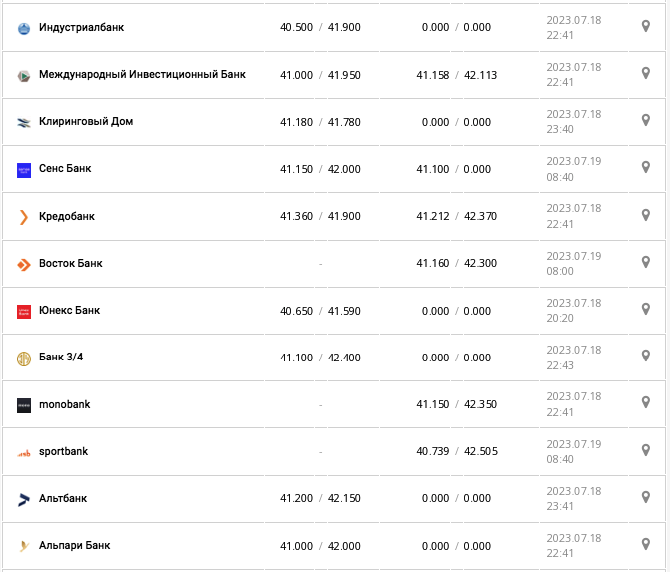The image size is (670, 572).
Task: Open map pin for sportbank row
Action: tap(646, 450)
